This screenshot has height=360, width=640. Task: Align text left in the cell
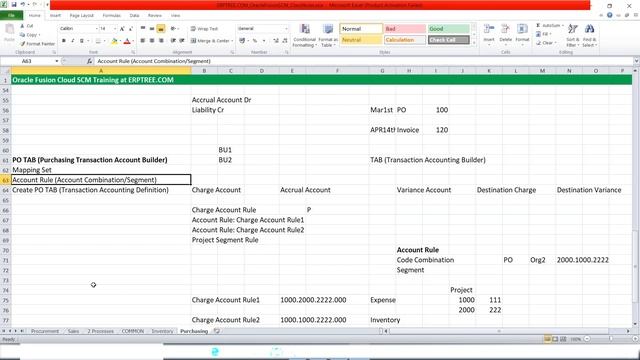pos(143,41)
